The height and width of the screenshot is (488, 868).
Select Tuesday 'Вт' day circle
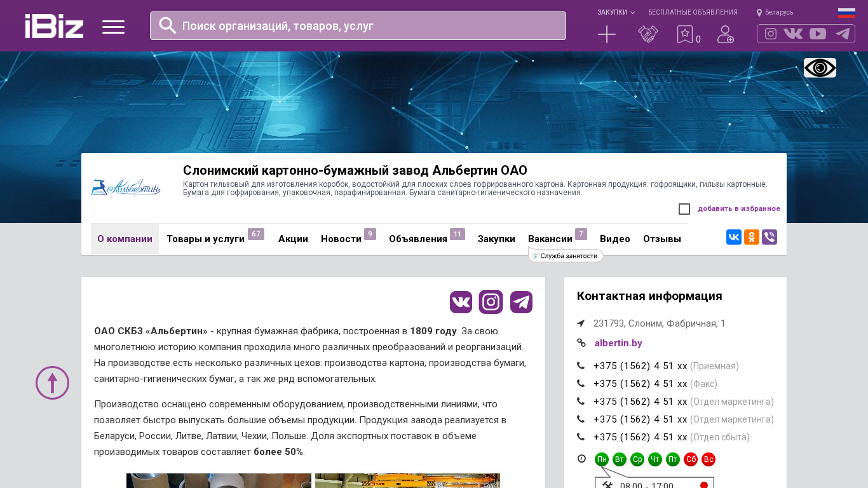pyautogui.click(x=620, y=459)
